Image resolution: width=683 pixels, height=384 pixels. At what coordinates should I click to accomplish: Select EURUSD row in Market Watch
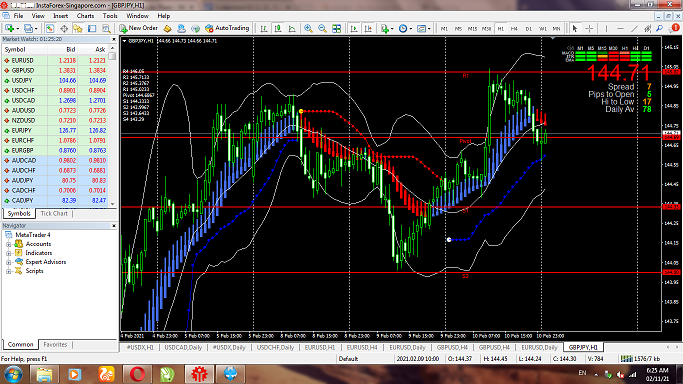click(x=55, y=61)
